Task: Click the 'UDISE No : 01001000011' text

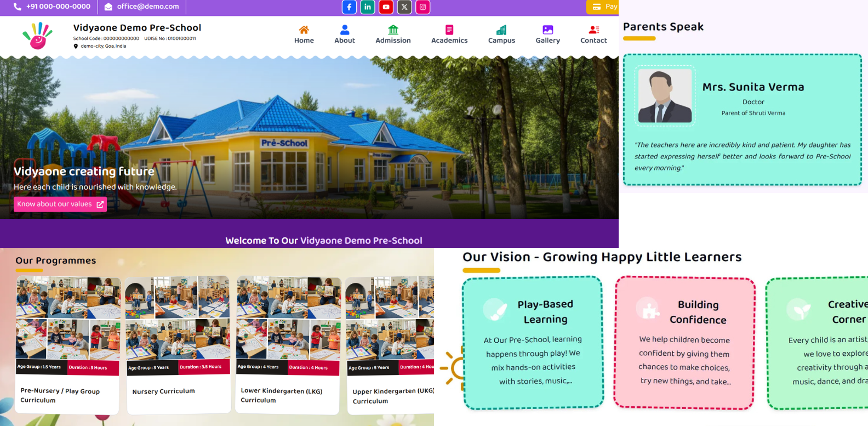Action: (170, 38)
